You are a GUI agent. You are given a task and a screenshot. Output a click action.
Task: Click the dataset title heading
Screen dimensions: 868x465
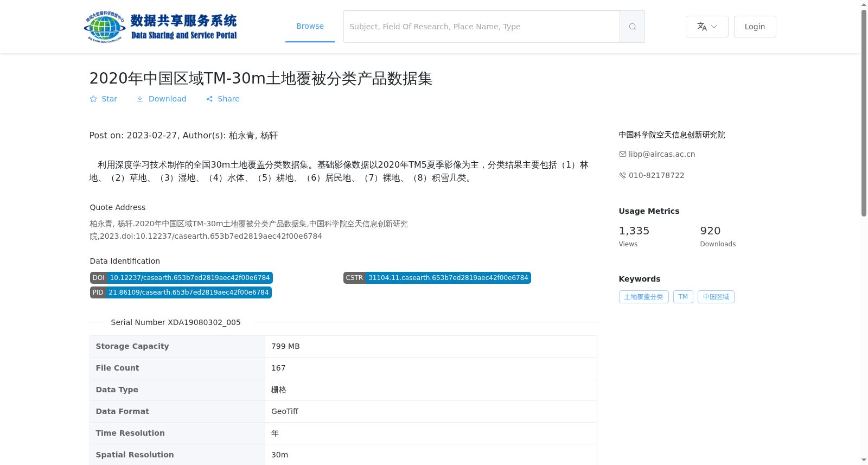pos(261,79)
